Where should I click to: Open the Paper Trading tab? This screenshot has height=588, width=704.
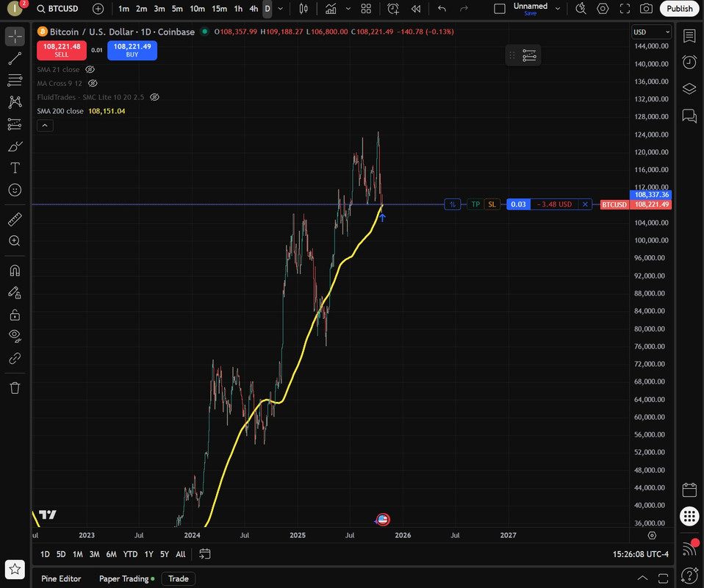(x=126, y=578)
